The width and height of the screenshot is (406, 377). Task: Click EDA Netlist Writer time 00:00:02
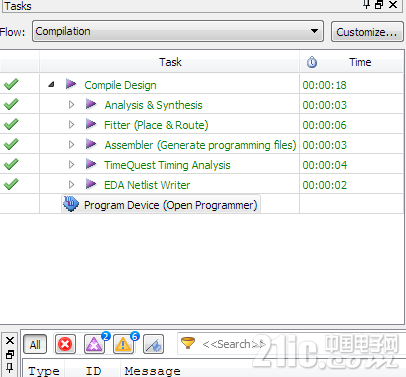(324, 185)
